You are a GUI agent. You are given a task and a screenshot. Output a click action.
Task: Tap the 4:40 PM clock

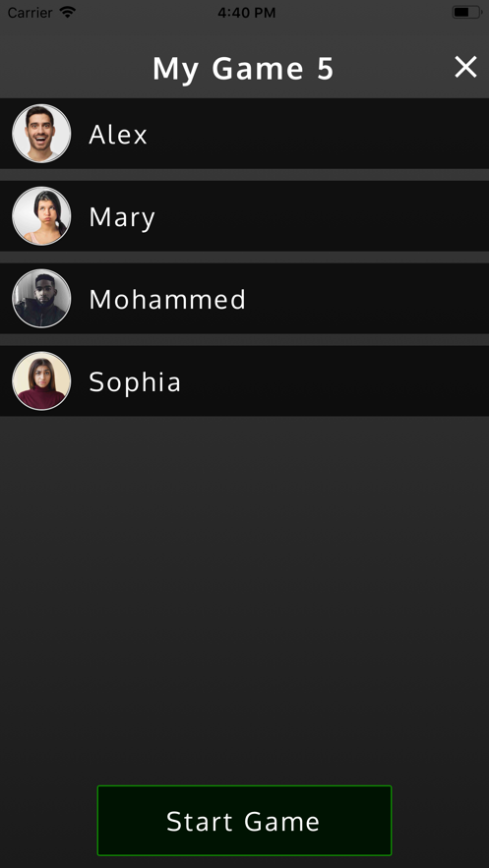pyautogui.click(x=246, y=13)
